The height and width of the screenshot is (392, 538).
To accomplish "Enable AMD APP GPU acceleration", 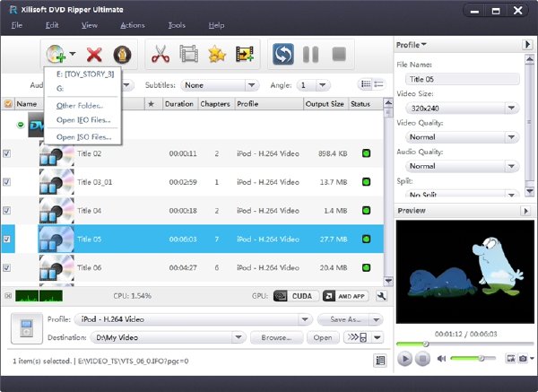I will coord(345,296).
